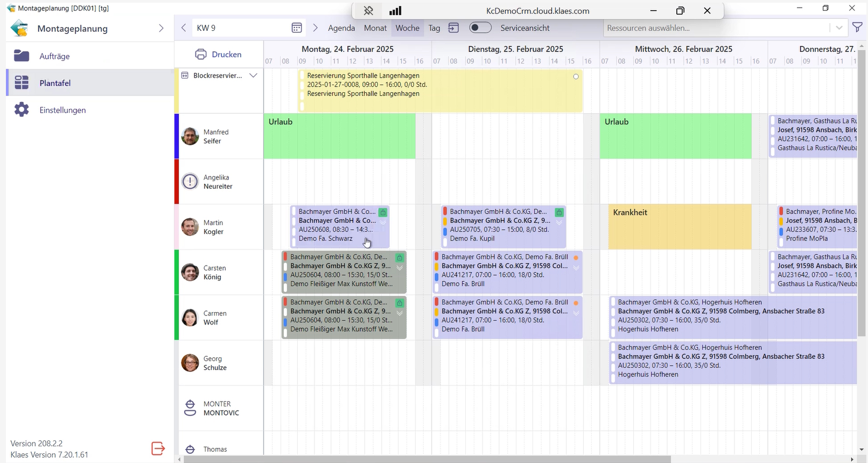Open Aufträge in the sidebar
Screen dimensions: 868x463
coord(54,56)
